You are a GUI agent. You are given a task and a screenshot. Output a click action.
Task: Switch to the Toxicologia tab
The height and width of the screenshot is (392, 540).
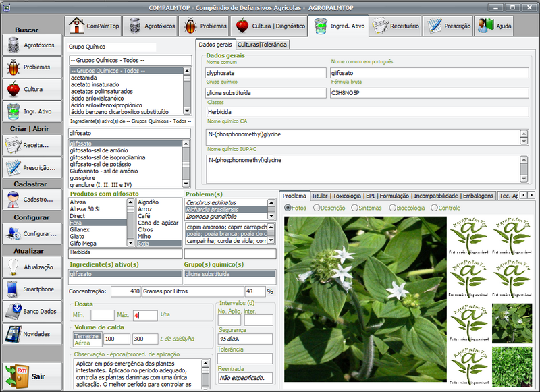347,196
